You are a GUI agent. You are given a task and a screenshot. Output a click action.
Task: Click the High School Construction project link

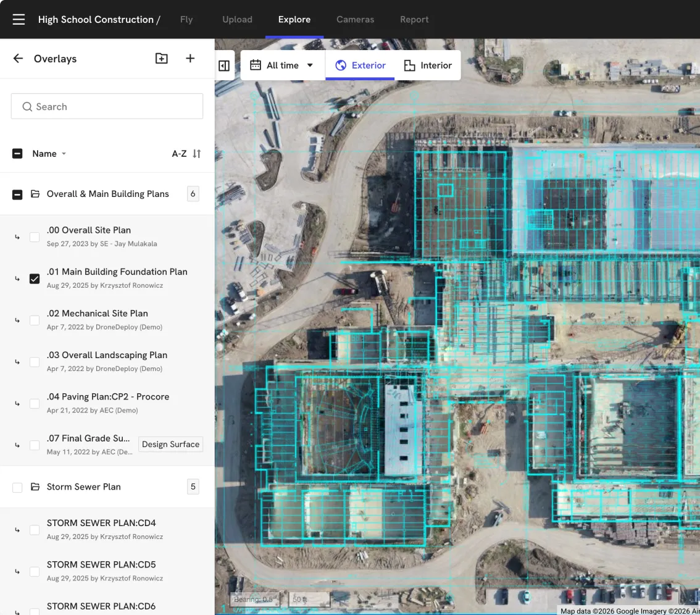click(96, 20)
